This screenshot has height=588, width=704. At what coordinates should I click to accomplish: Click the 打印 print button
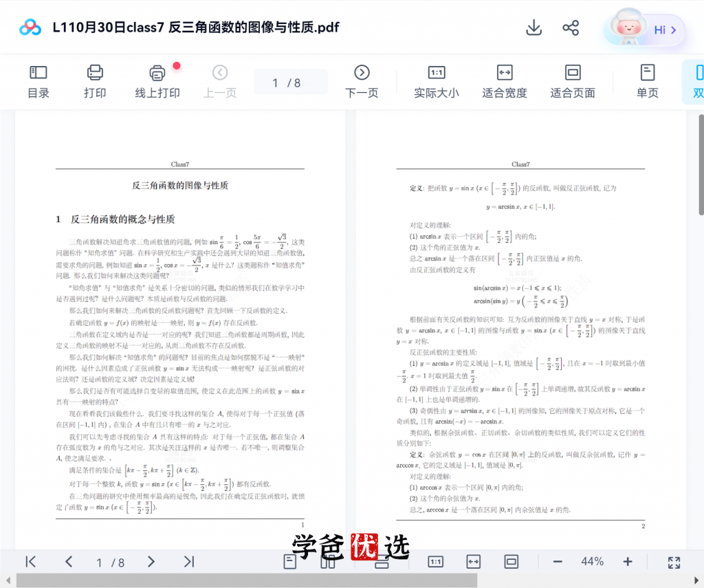pos(95,82)
